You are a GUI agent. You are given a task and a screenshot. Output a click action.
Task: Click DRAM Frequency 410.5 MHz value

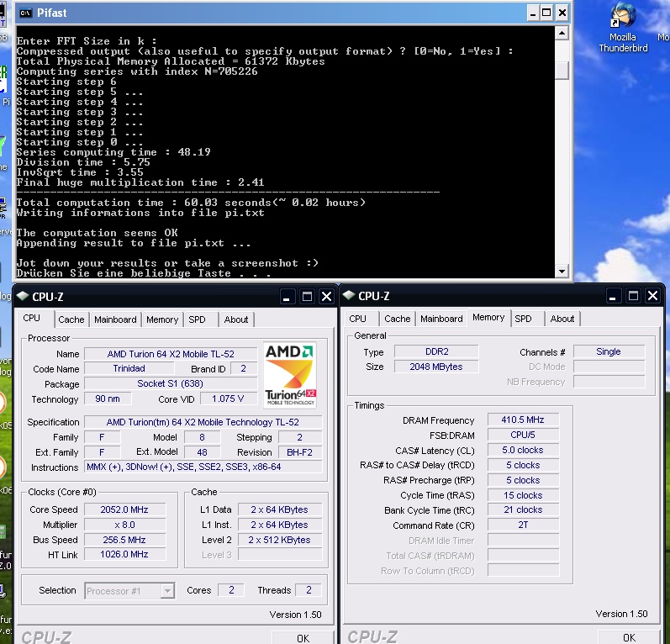(x=523, y=420)
